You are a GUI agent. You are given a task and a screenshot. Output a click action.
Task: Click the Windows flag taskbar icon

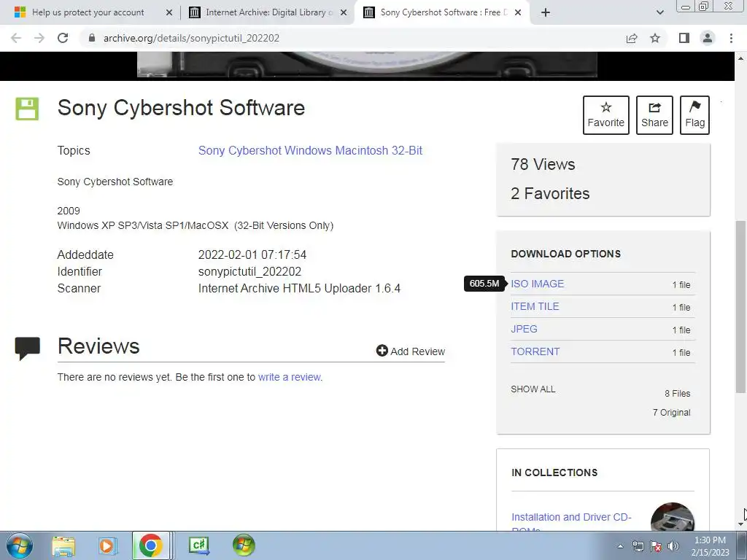(x=244, y=545)
